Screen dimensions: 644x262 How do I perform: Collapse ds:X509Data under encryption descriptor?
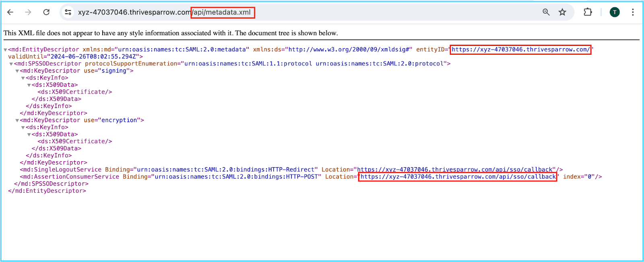coord(29,135)
